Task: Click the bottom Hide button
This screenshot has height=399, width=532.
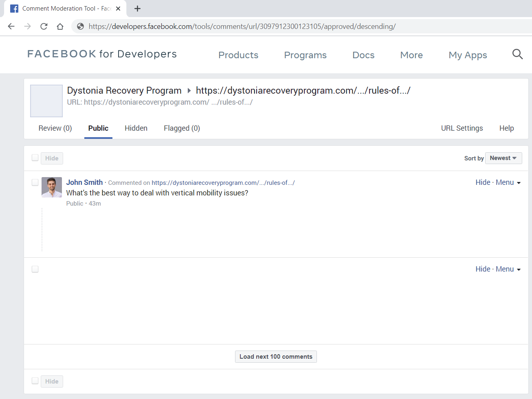Action: [x=52, y=381]
